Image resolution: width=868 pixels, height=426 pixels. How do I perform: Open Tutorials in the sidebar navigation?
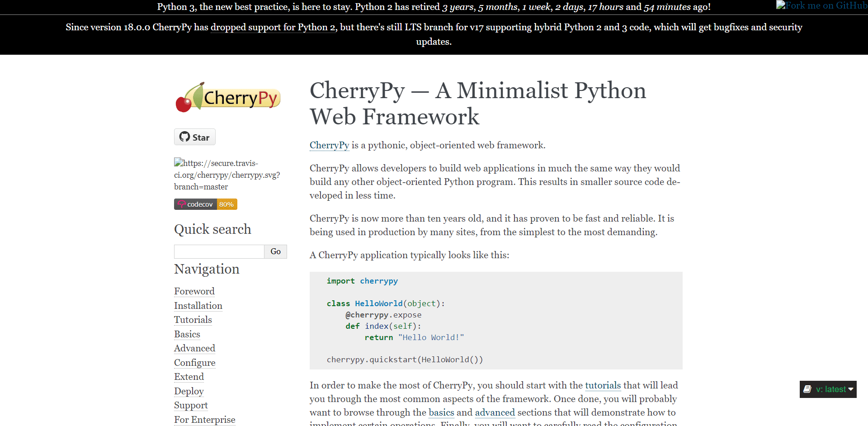(x=193, y=320)
